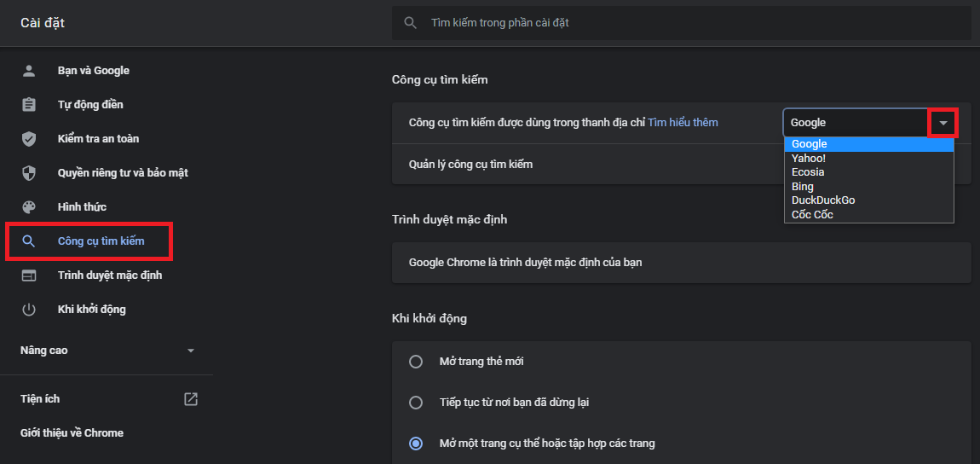Click the browser window icon for Trình duyệt mặc định

(29, 275)
